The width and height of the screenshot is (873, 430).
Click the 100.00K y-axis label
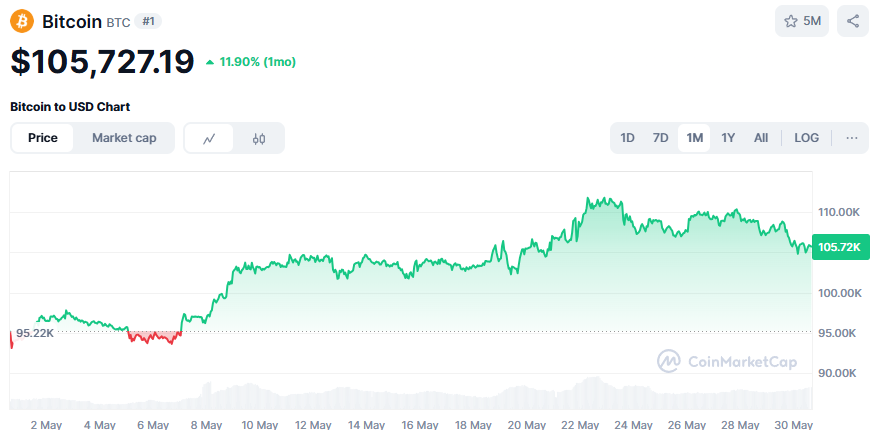(839, 292)
